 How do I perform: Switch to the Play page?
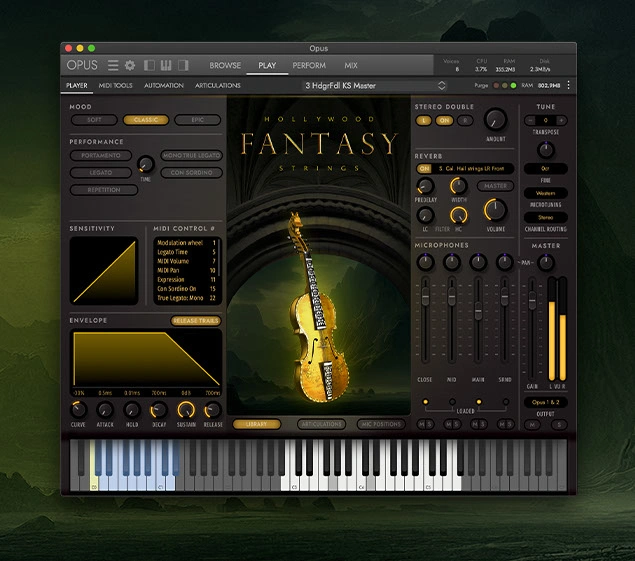coord(267,65)
